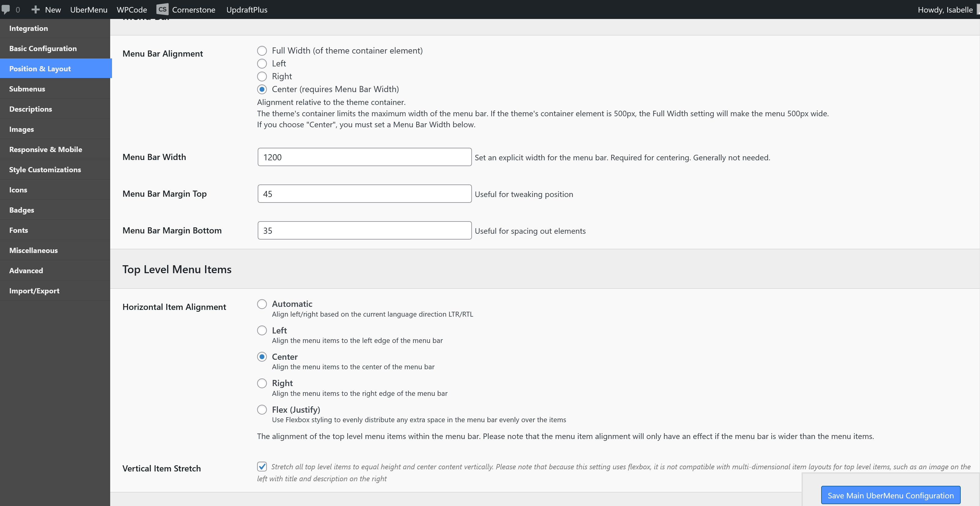Image resolution: width=980 pixels, height=506 pixels.
Task: Open the UberMenu admin bar menu
Action: (89, 9)
